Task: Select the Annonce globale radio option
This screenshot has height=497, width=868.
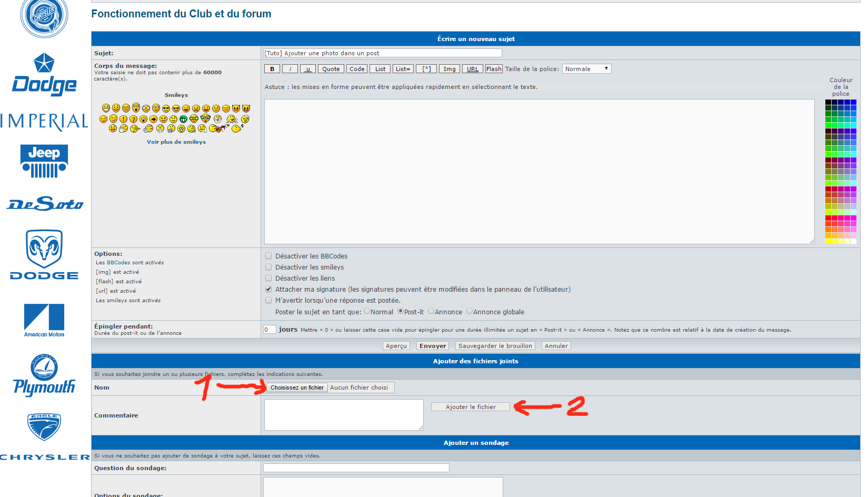Action: [470, 311]
